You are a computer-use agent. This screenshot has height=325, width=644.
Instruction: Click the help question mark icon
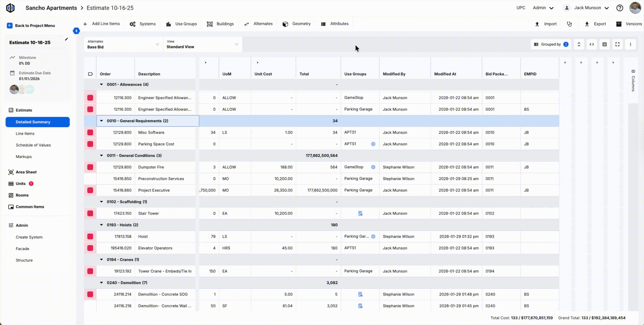[x=620, y=8]
